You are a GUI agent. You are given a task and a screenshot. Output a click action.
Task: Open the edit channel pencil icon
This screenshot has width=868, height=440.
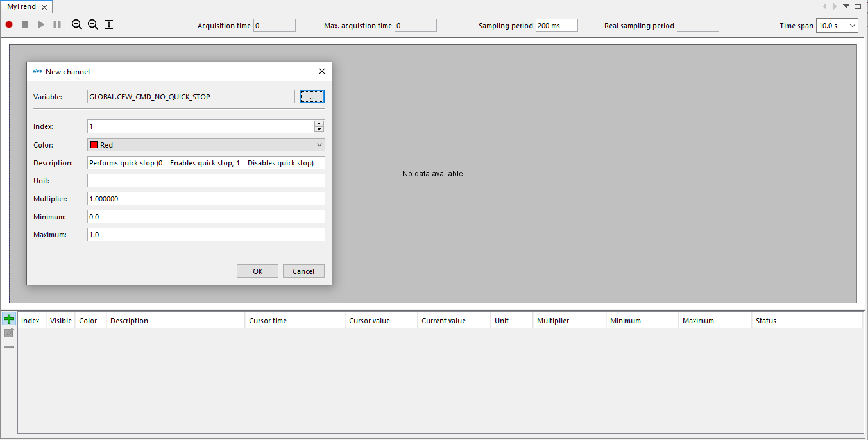(x=8, y=332)
